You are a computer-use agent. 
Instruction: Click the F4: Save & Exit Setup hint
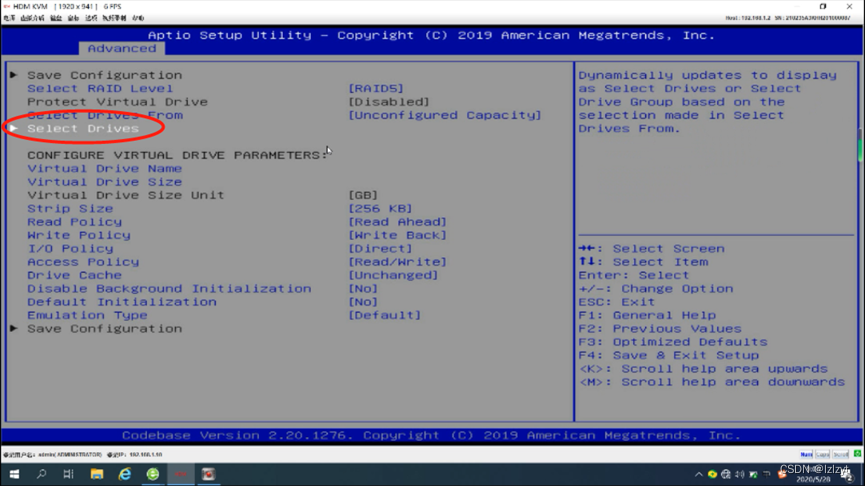[669, 355]
